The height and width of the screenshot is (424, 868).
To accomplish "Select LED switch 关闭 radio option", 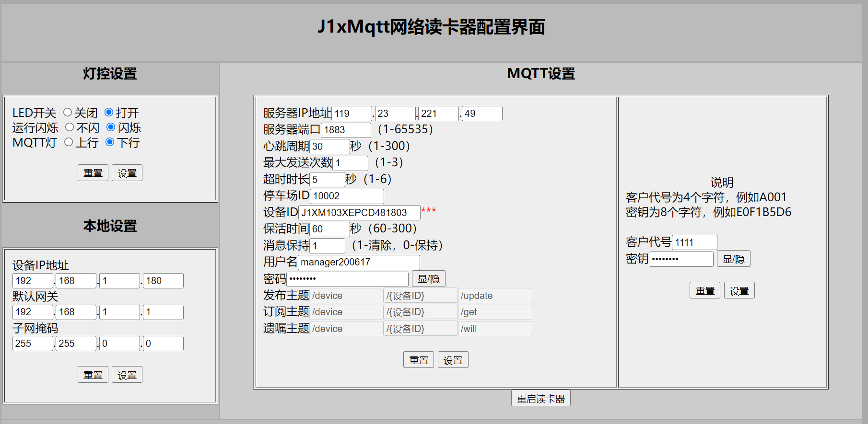I will (68, 112).
